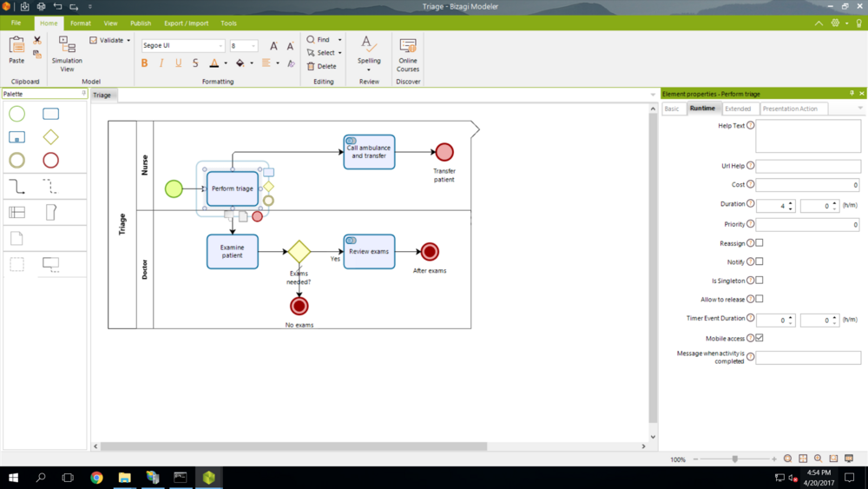The image size is (868, 489).
Task: Click into the Help Text field
Action: (808, 135)
